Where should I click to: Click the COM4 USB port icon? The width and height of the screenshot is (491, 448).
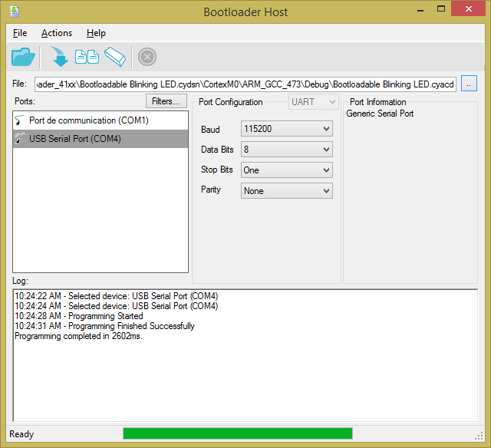click(x=20, y=139)
